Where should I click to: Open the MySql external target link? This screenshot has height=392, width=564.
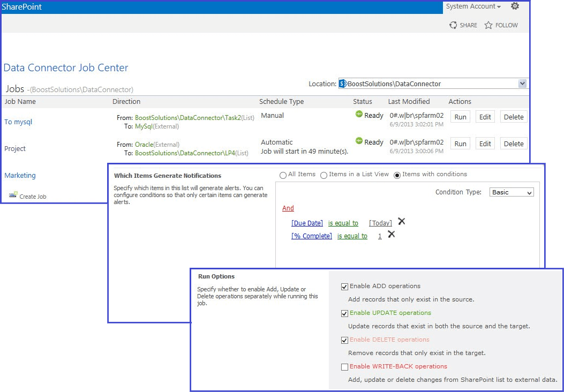pos(144,126)
